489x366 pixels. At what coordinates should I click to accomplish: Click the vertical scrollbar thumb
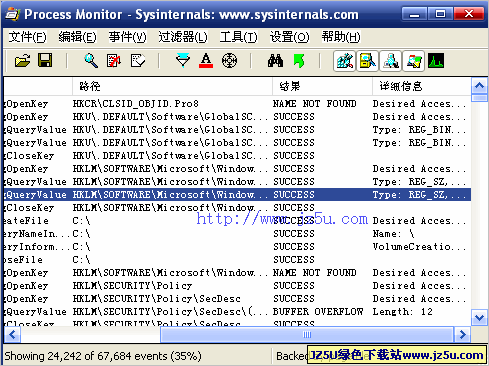479,98
